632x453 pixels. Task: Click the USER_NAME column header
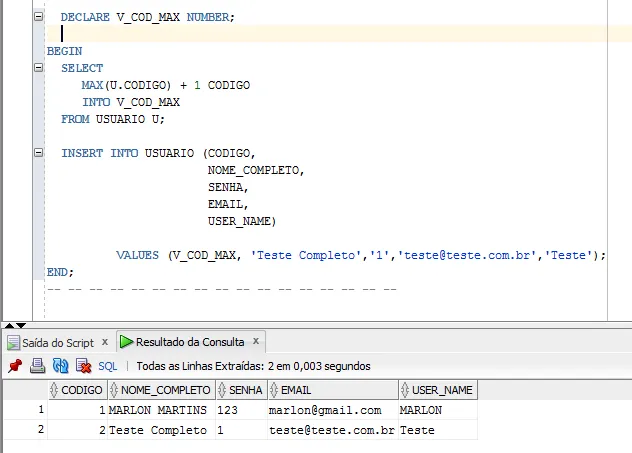point(436,390)
